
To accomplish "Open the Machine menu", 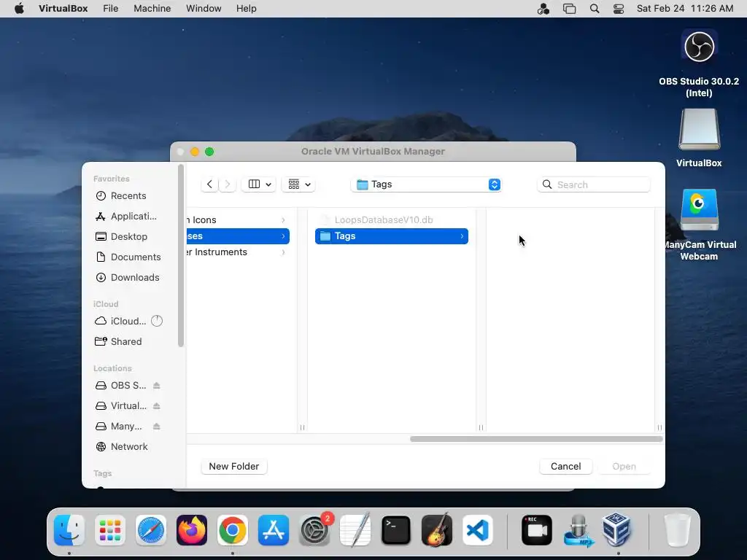I will [152, 9].
